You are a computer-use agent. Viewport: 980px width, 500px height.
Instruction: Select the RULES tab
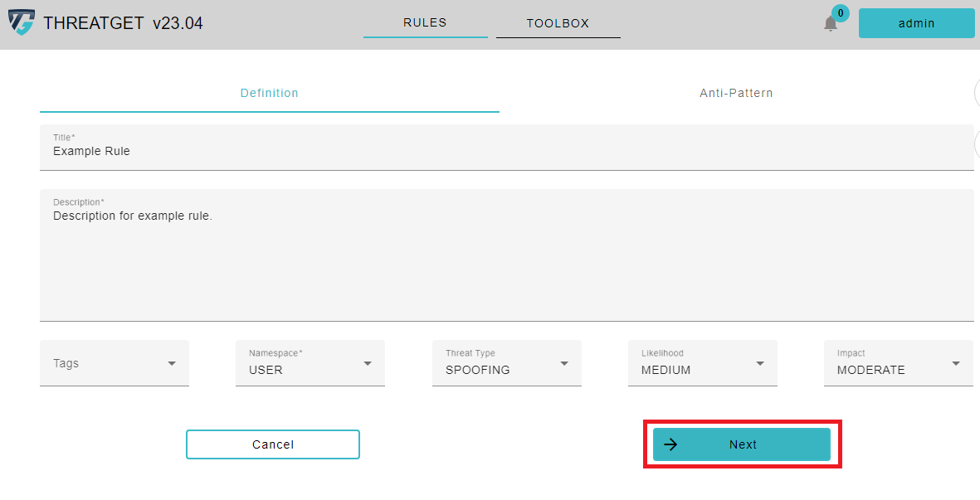point(425,22)
